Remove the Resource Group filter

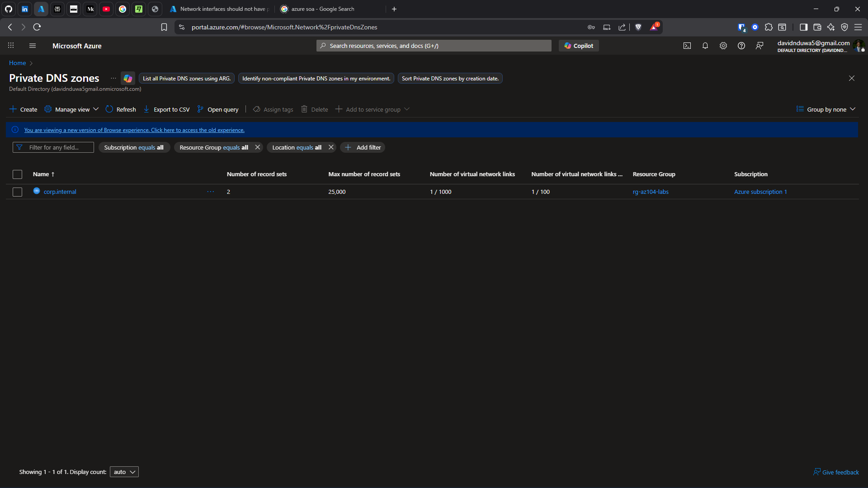tap(258, 147)
